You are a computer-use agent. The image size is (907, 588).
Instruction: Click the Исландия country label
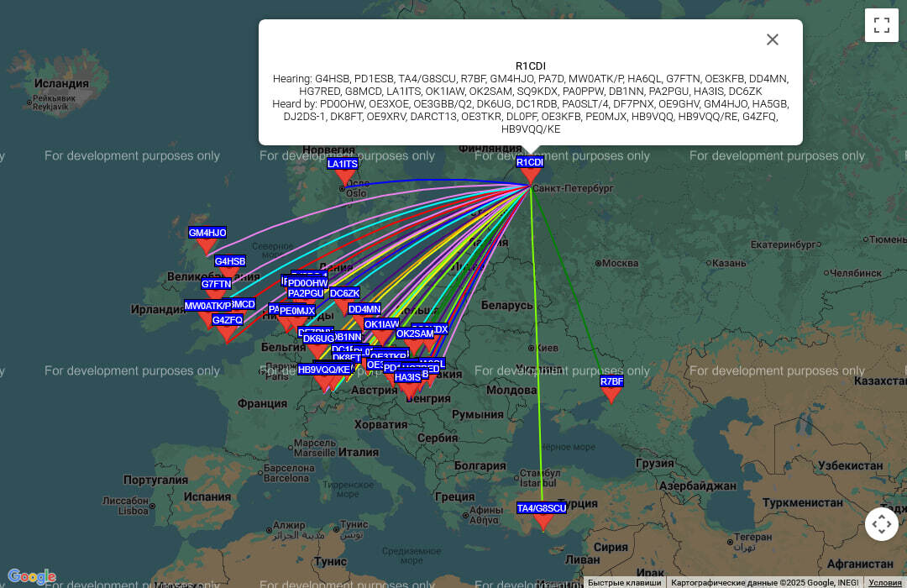coord(61,83)
